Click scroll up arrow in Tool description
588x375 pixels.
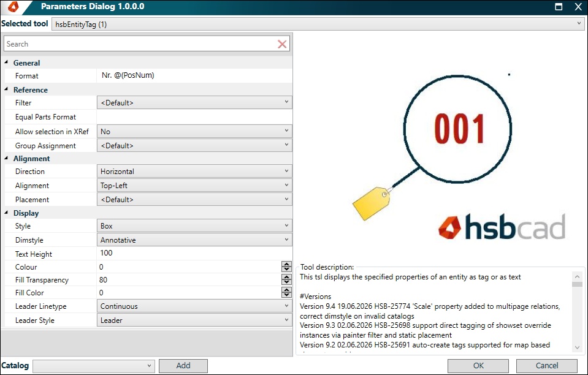point(577,276)
